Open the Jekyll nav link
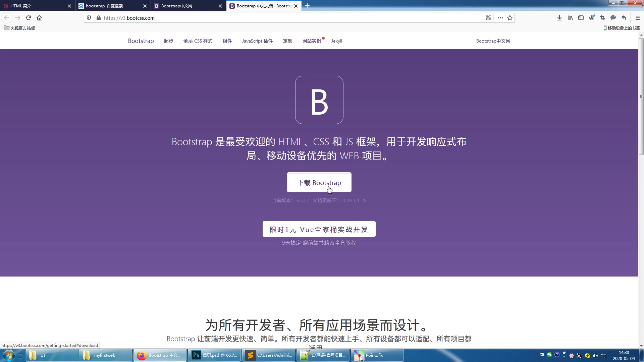This screenshot has height=362, width=644. coord(336,41)
